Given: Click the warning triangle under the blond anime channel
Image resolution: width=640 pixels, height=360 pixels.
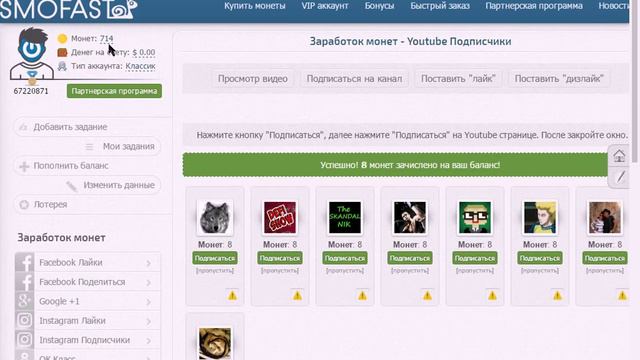Looking at the screenshot, I should (x=557, y=296).
